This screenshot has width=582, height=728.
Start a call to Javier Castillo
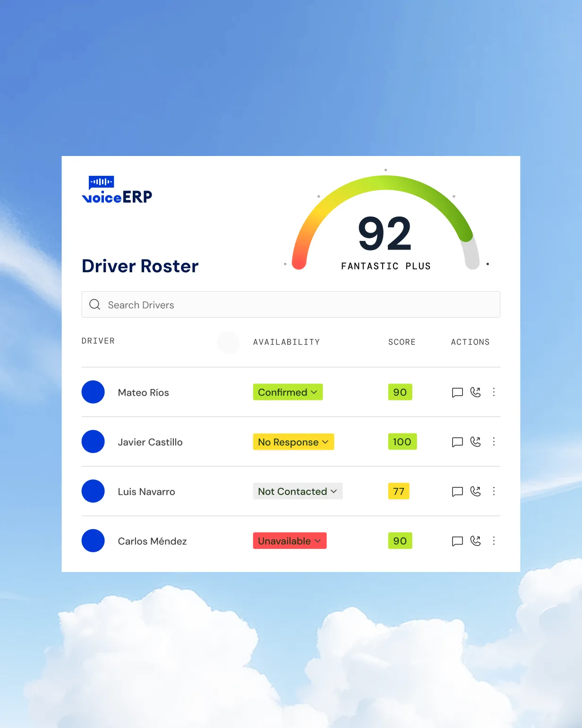coord(476,442)
